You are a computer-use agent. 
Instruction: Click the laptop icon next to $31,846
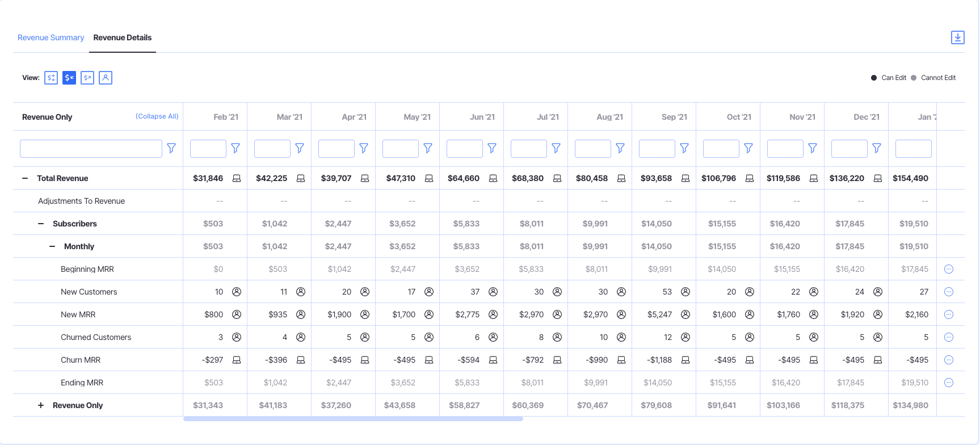click(x=237, y=178)
